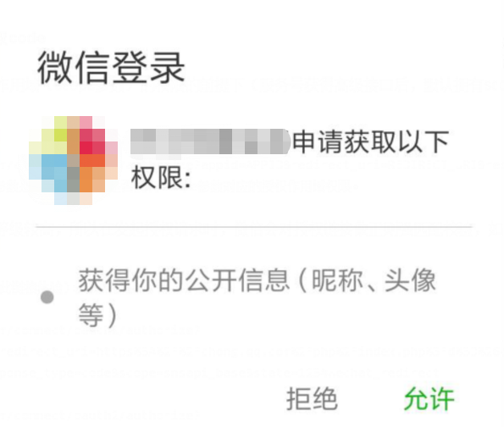504x427 pixels.
Task: Click the character 允 in green button
Action: coord(416,399)
